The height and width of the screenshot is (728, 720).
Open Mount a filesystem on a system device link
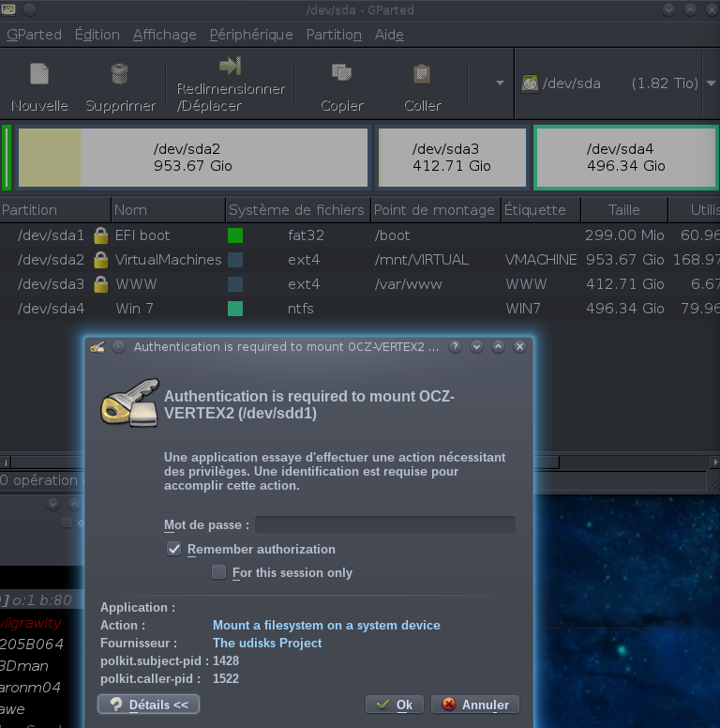click(x=326, y=625)
